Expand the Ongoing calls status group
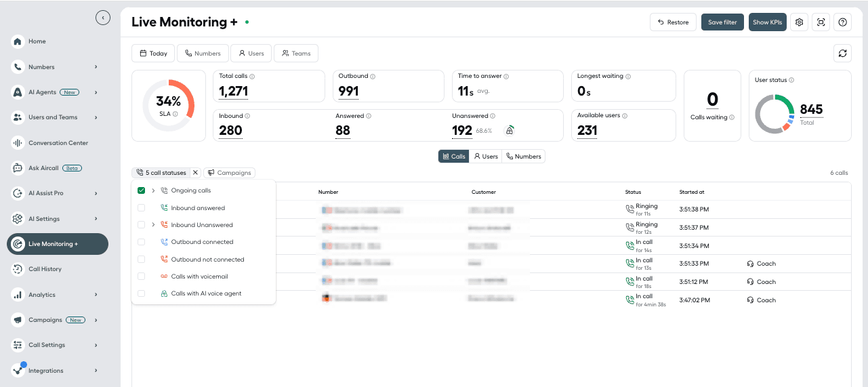Screen dimensions: 868x387 coord(154,190)
